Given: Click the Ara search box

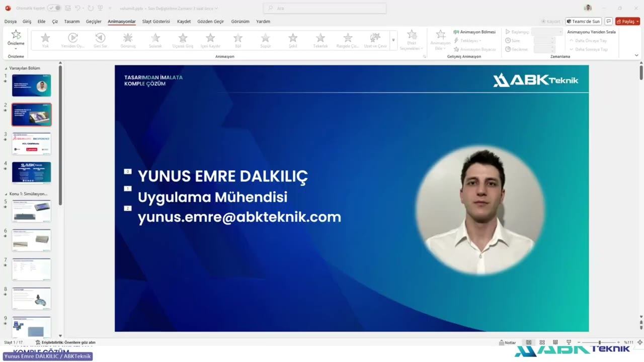Looking at the screenshot, I should click(325, 8).
